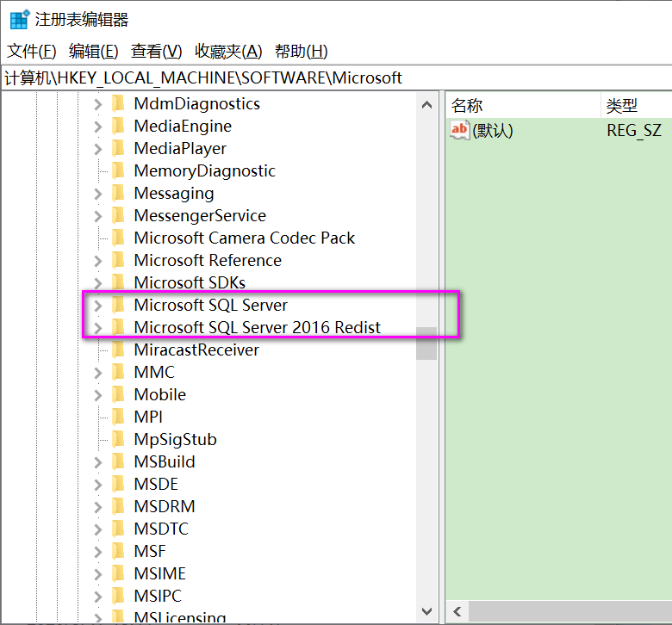The height and width of the screenshot is (625, 672).
Task: Expand the MSBuild key
Action: pyautogui.click(x=98, y=462)
